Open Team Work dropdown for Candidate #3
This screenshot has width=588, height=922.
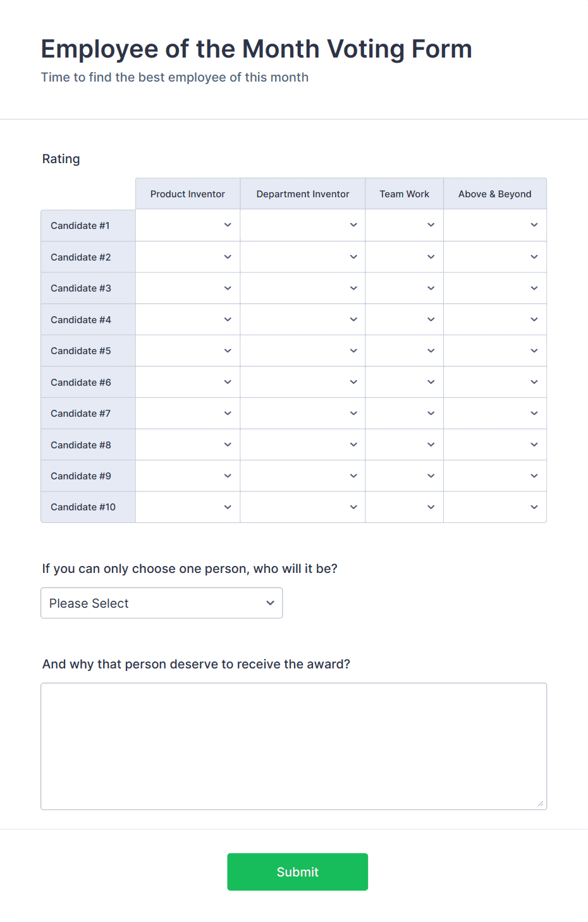click(x=404, y=288)
